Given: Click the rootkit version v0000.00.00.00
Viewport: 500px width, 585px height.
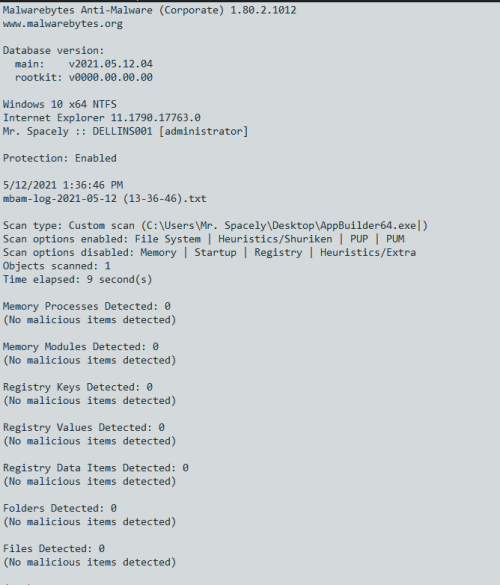Looking at the screenshot, I should click(111, 77).
